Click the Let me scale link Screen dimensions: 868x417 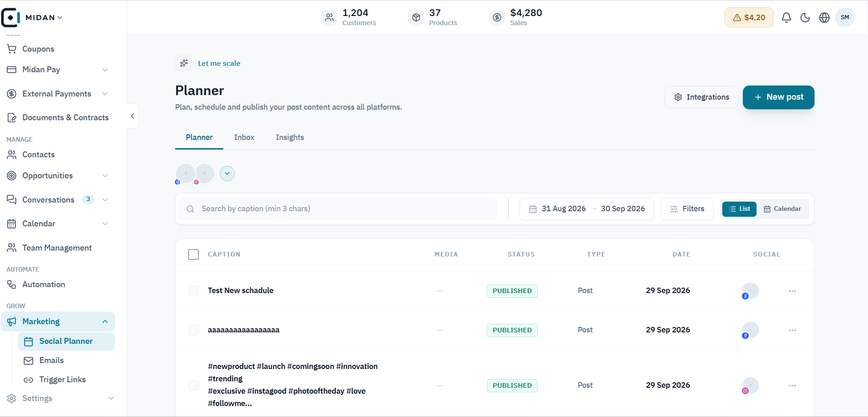(219, 64)
